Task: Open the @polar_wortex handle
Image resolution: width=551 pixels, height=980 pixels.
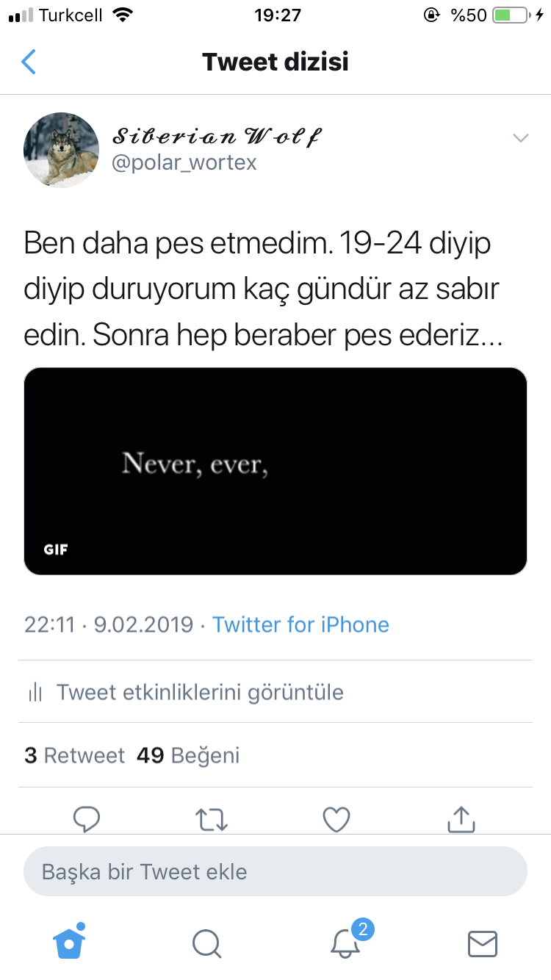Action: pyautogui.click(x=184, y=162)
